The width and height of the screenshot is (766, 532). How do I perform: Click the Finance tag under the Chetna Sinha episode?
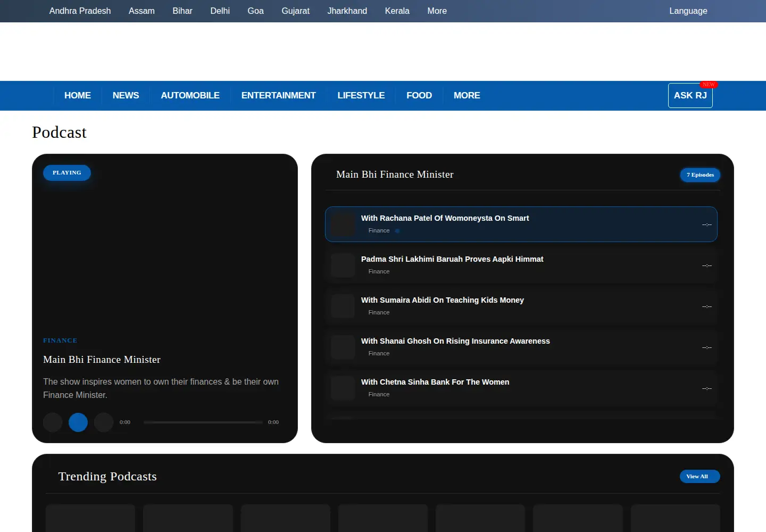(x=379, y=394)
